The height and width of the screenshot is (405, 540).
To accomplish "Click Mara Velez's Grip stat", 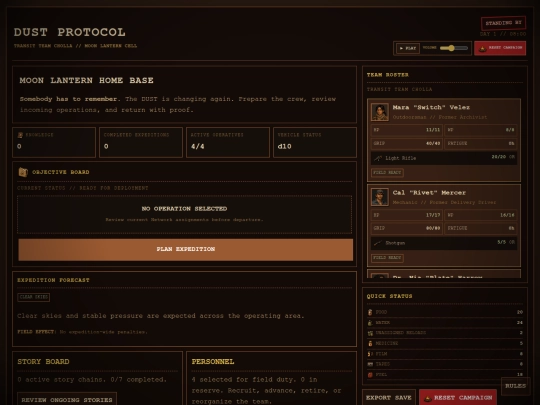I will click(x=407, y=143).
